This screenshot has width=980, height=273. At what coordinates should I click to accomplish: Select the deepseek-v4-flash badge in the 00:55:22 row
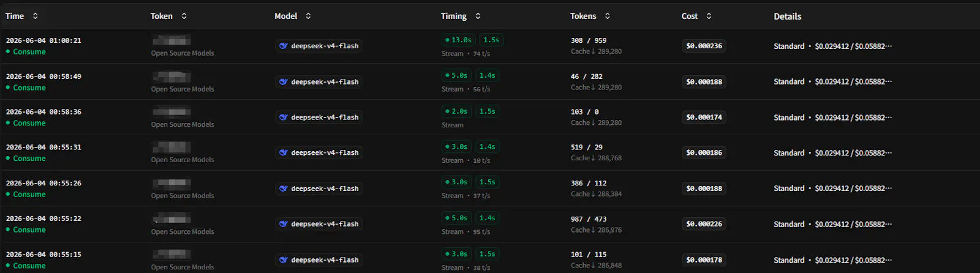[318, 224]
